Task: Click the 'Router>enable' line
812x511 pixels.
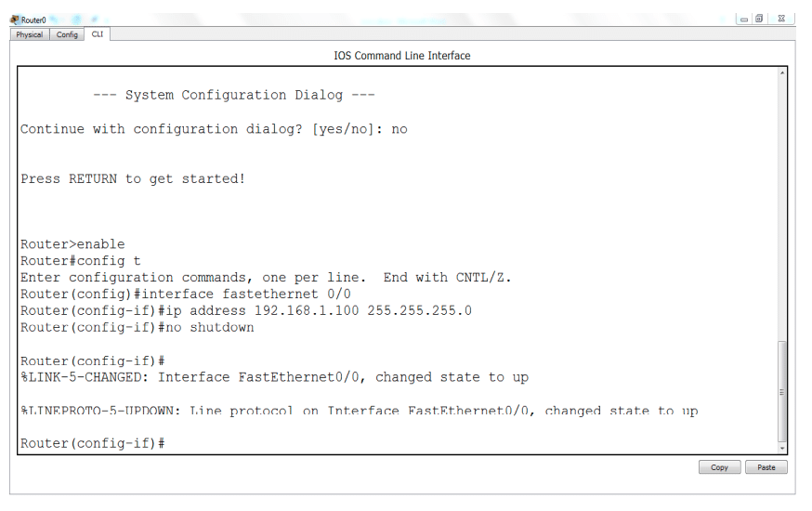Action: (72, 244)
